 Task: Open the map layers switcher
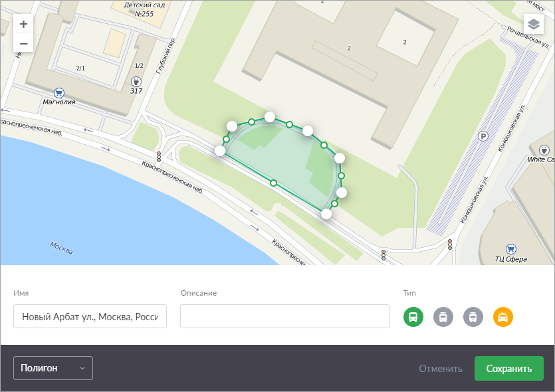(x=533, y=25)
